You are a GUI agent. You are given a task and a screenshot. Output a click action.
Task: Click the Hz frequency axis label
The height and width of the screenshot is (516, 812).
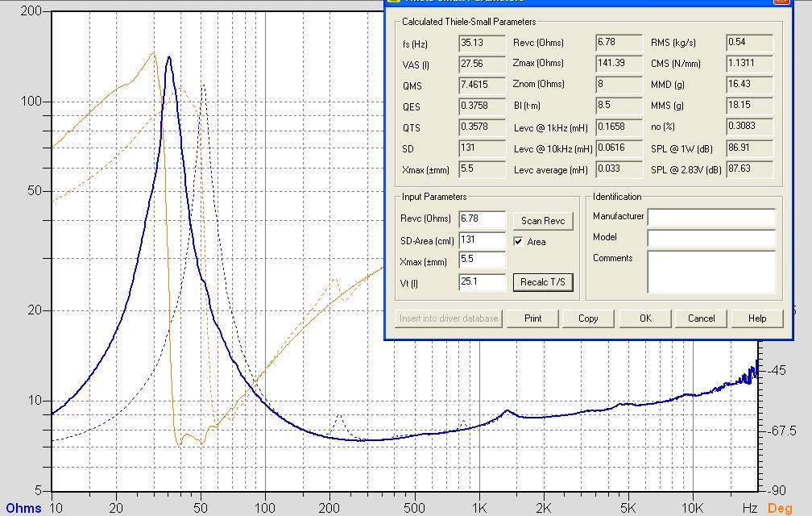(x=750, y=508)
